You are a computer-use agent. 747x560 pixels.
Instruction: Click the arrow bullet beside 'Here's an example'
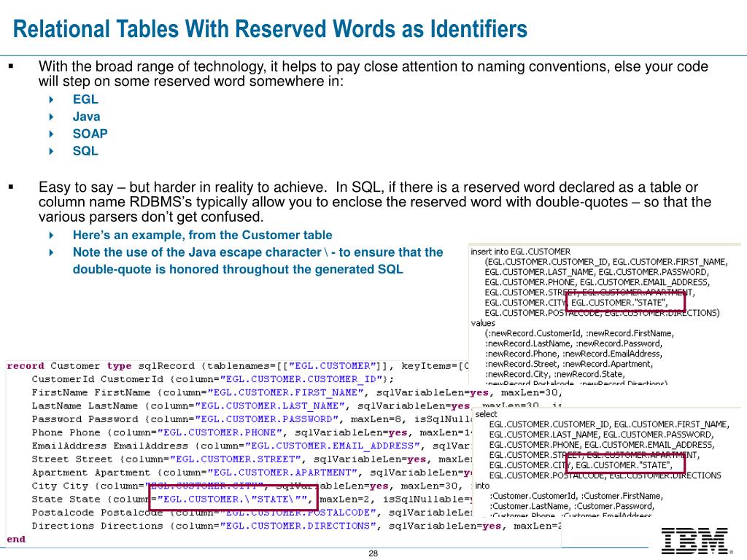coord(52,236)
